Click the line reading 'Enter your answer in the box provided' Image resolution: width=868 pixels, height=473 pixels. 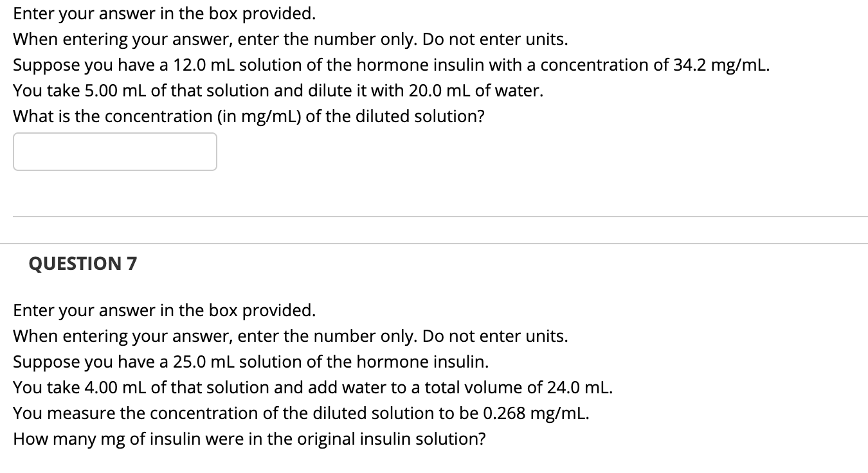point(164,13)
